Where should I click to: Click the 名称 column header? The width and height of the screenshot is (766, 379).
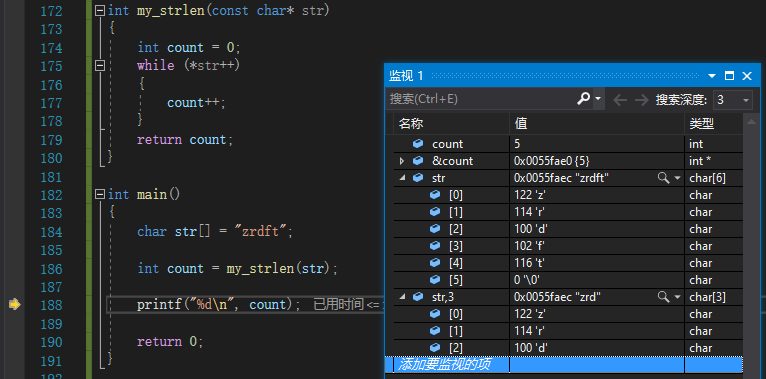[451, 124]
